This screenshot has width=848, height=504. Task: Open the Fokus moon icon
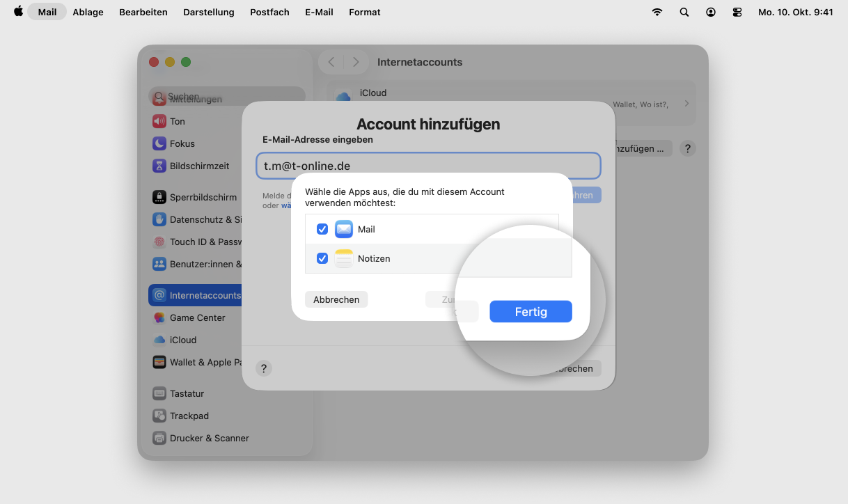click(159, 143)
